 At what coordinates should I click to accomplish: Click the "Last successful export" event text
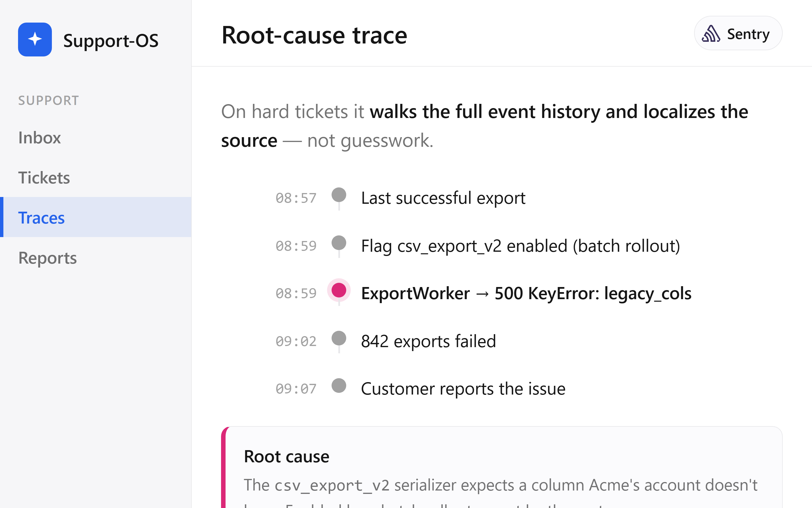[443, 198]
